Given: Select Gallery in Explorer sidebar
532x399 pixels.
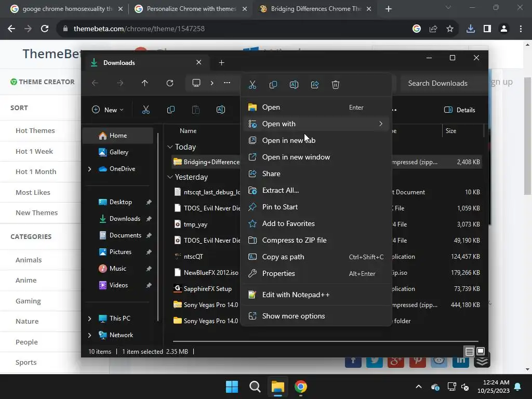Looking at the screenshot, I should (118, 152).
